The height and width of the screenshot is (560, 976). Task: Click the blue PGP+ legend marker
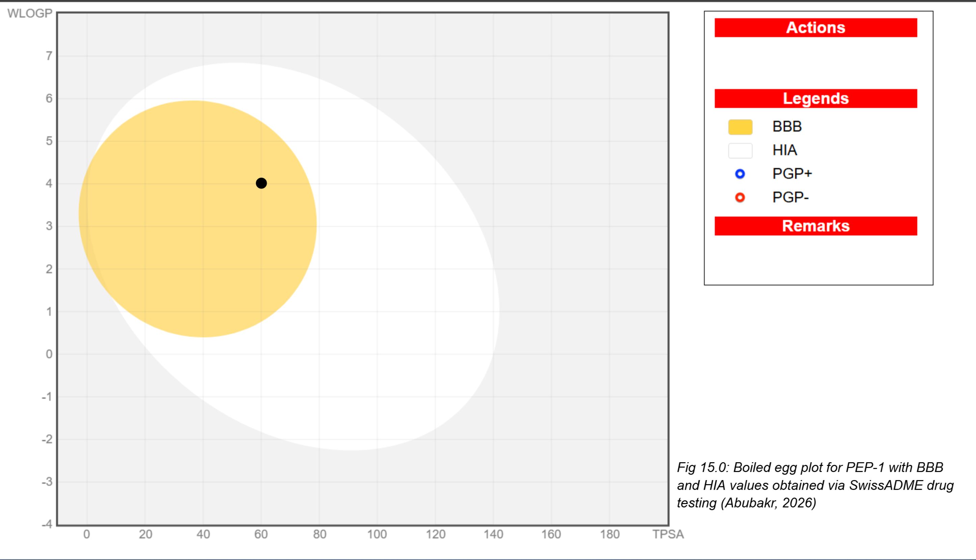(x=740, y=174)
